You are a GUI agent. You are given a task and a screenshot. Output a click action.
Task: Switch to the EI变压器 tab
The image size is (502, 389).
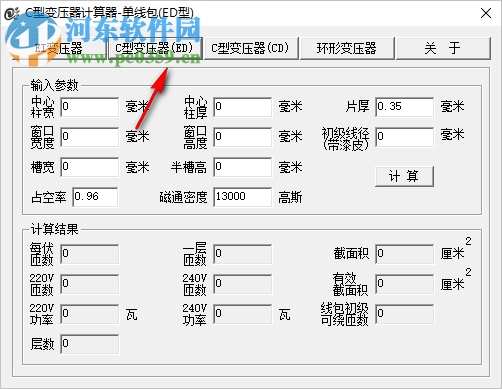[x=59, y=49]
